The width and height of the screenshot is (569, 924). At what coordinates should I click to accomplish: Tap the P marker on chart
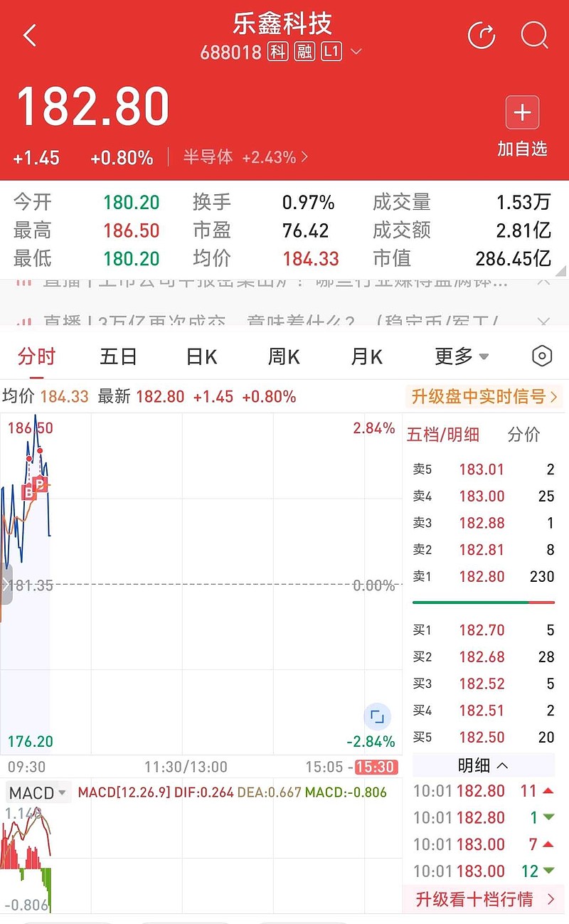coord(40,484)
